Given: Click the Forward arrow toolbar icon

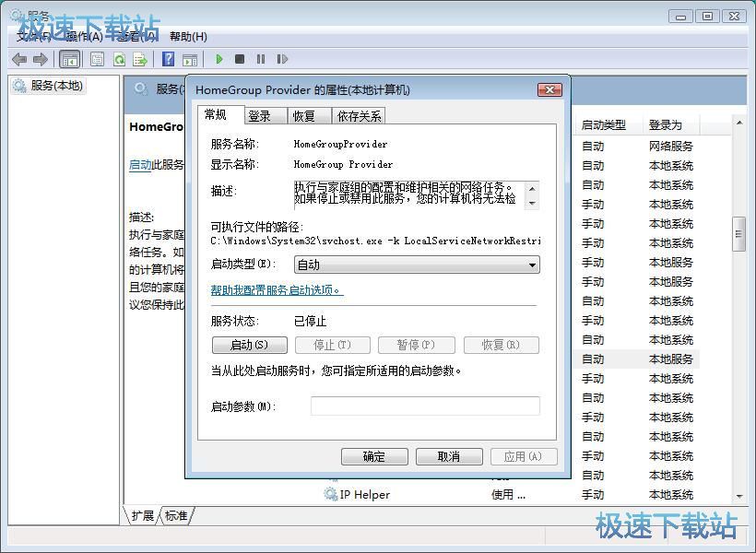Looking at the screenshot, I should (x=41, y=59).
